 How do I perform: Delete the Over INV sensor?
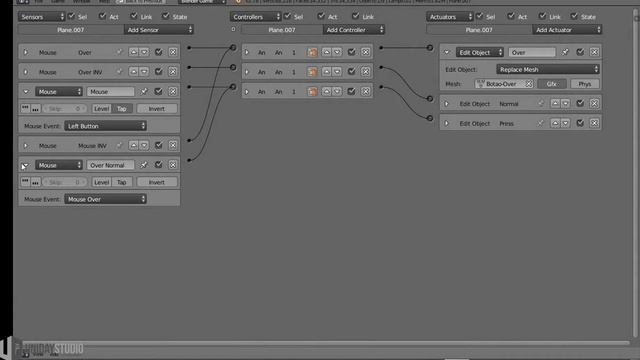coord(173,72)
